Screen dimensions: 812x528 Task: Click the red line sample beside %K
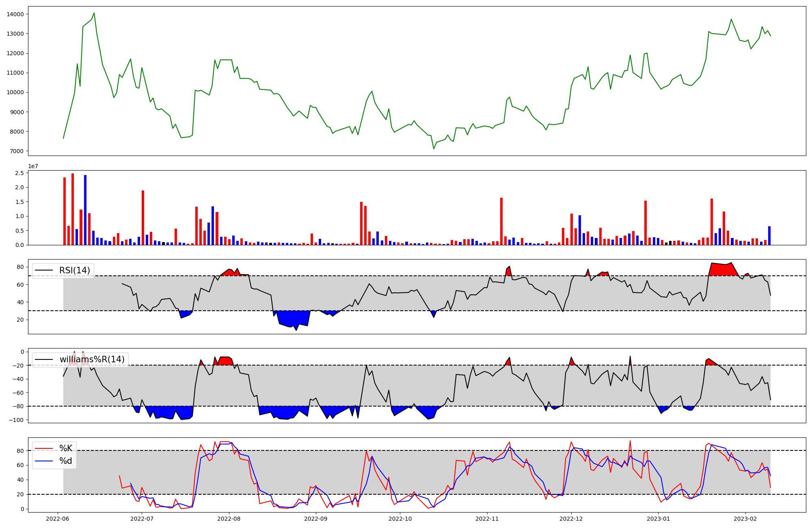pos(44,448)
